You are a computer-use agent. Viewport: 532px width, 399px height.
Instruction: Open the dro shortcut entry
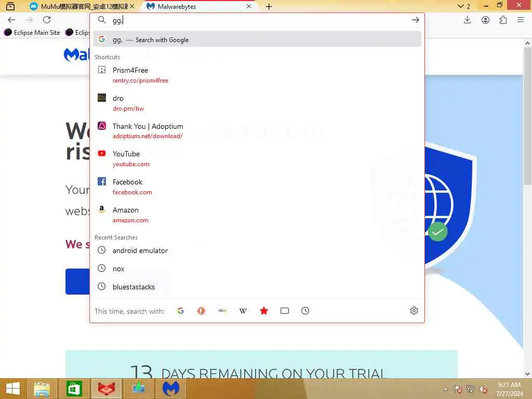[x=257, y=103]
